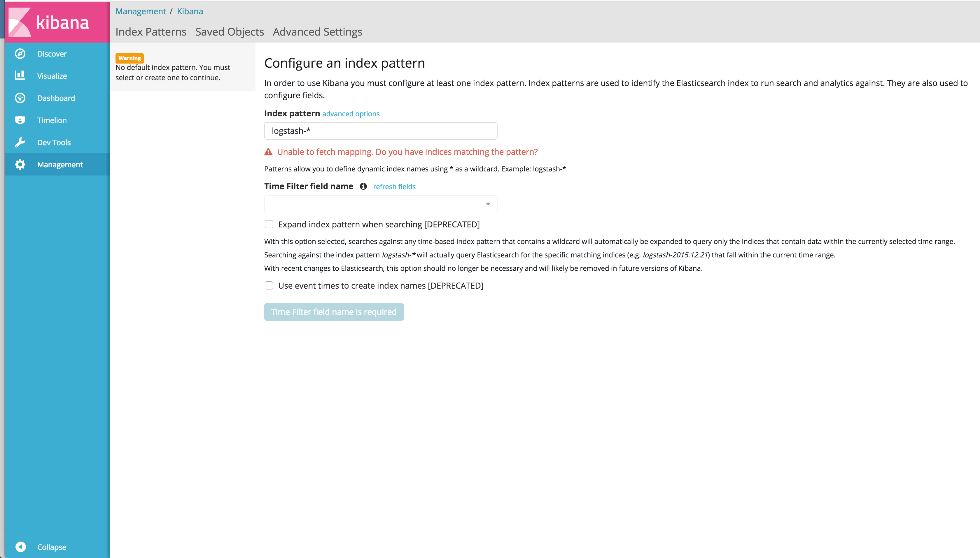Select the Discover compass icon
Image resolution: width=980 pixels, height=558 pixels.
[20, 54]
